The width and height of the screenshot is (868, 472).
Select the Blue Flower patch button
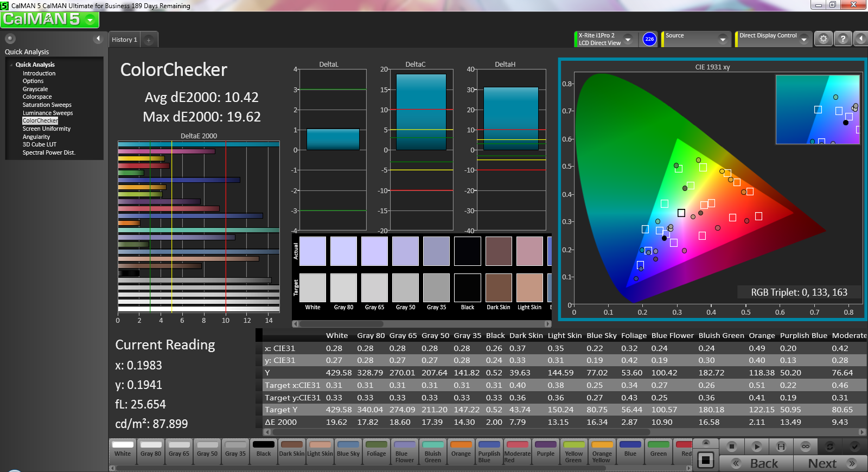pos(405,452)
